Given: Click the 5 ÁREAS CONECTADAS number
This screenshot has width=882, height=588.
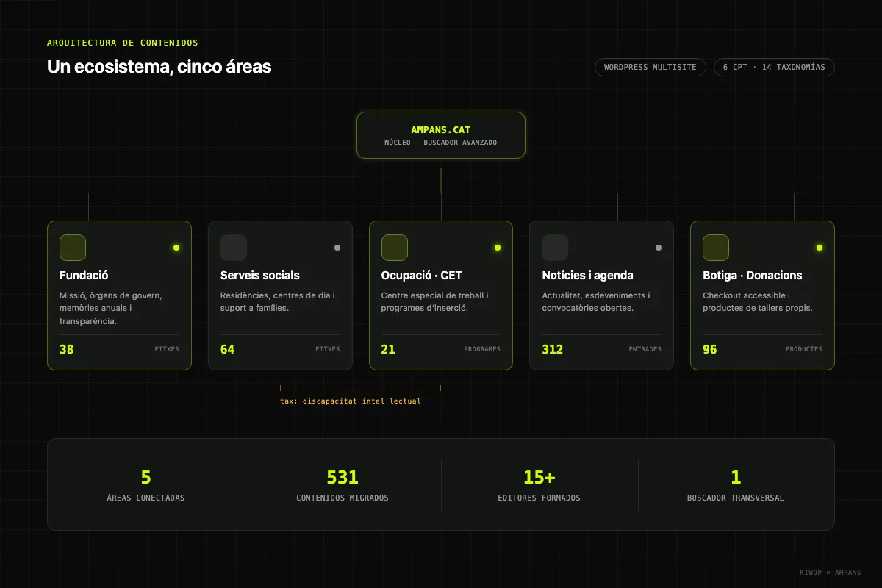Looking at the screenshot, I should (x=146, y=478).
